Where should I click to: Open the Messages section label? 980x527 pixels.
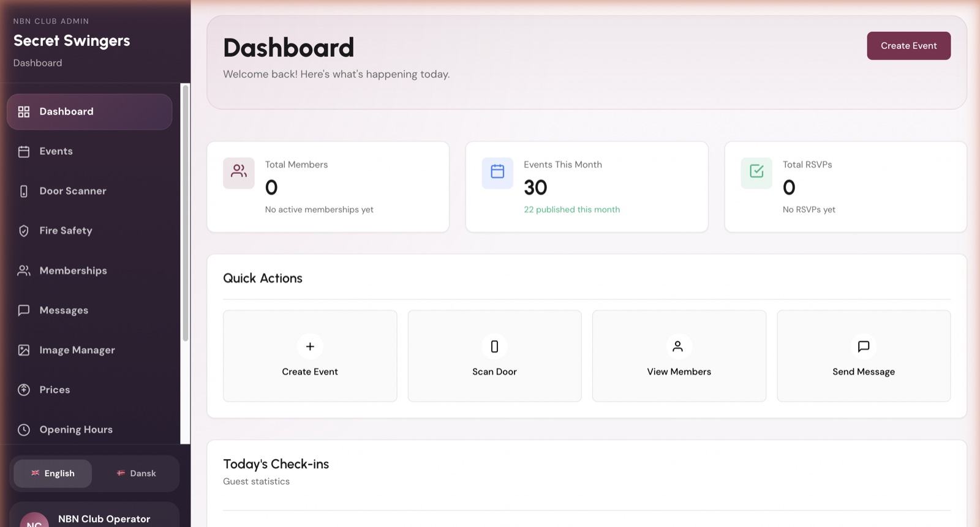(64, 310)
